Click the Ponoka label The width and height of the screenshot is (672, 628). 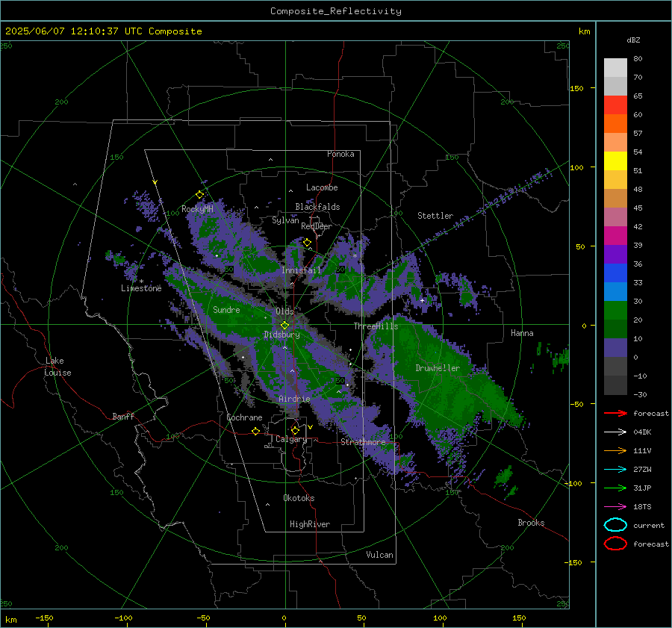[340, 154]
